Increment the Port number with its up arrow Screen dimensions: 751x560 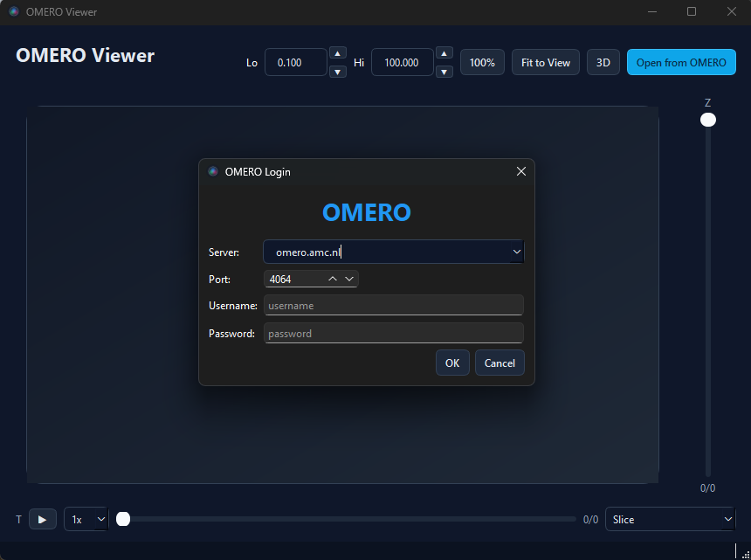click(x=334, y=279)
